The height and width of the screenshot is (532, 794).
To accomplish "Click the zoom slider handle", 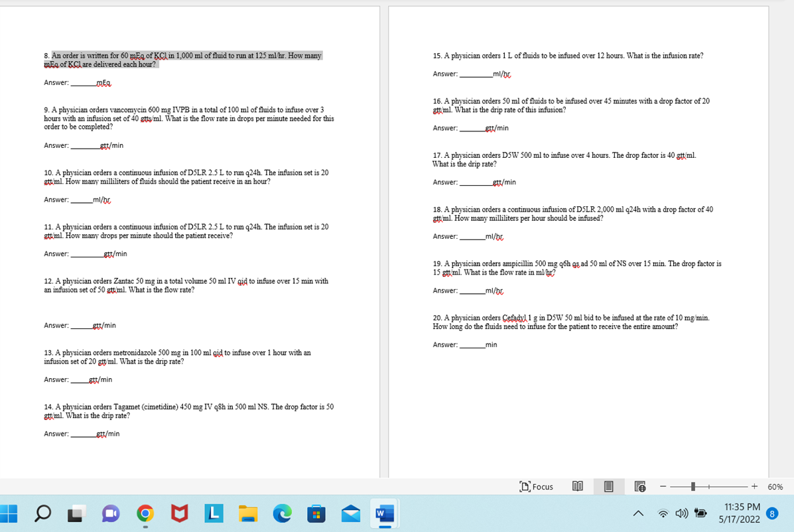I will click(x=693, y=486).
